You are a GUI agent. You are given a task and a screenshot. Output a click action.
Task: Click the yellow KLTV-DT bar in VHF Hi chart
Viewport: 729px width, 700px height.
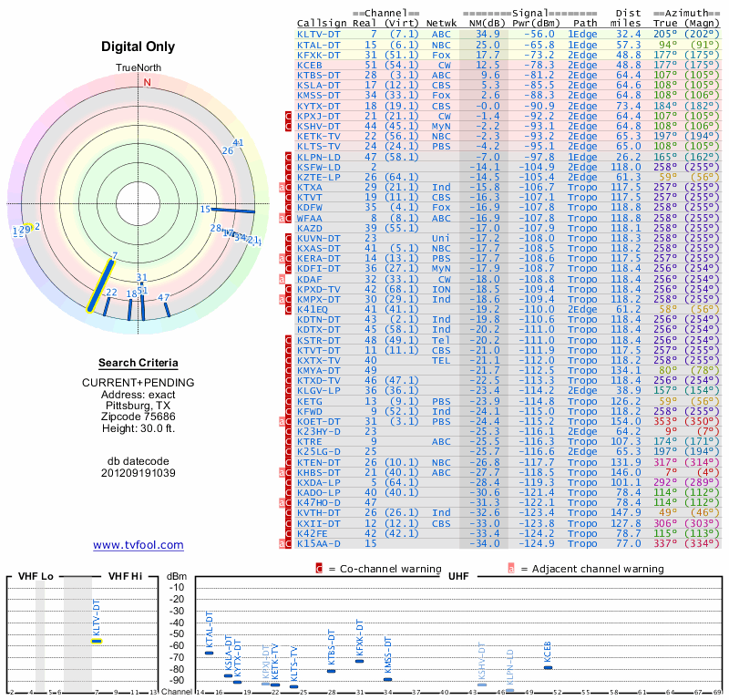tap(96, 641)
